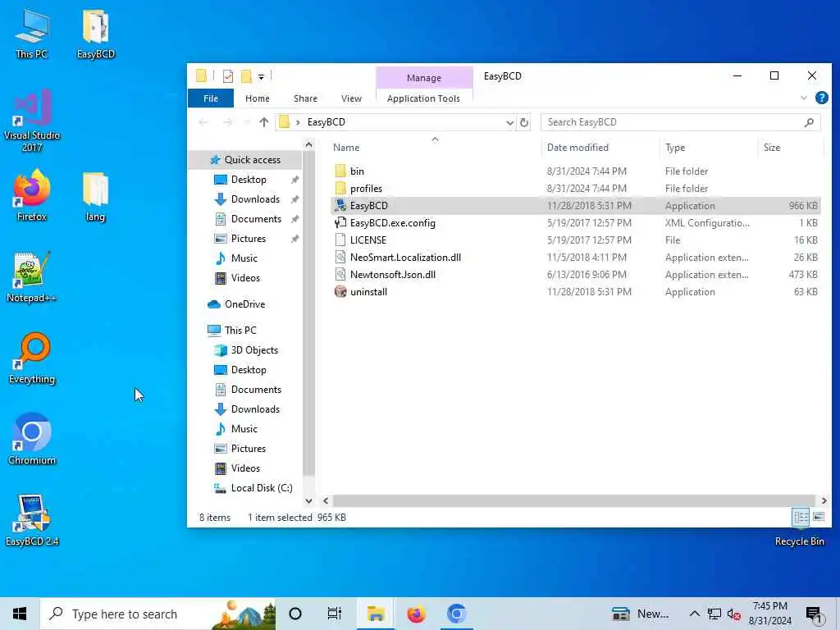
Task: Select the EasyBCD folder on desktop
Action: pos(96,34)
